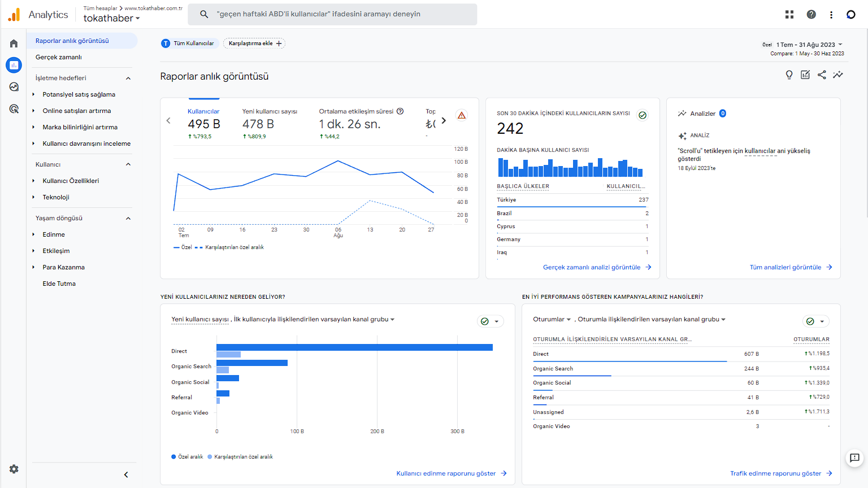Collapse the İşletme hedefleri section
This screenshot has width=868, height=488.
coord(128,79)
